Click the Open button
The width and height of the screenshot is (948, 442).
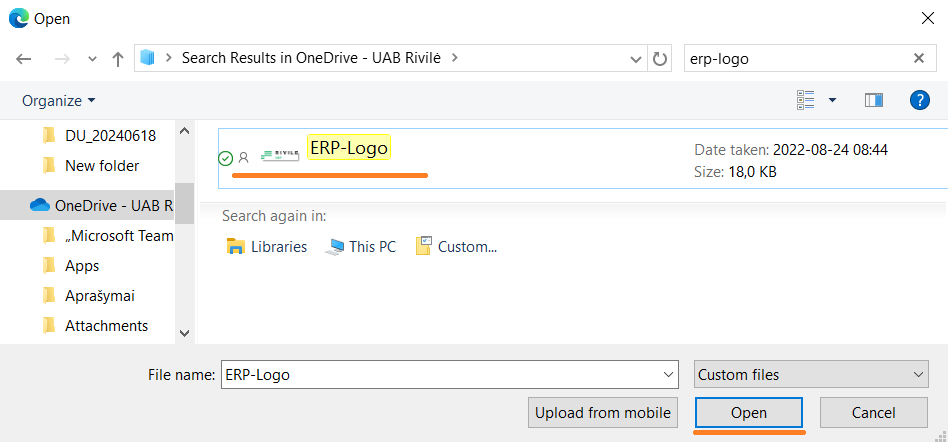point(748,412)
